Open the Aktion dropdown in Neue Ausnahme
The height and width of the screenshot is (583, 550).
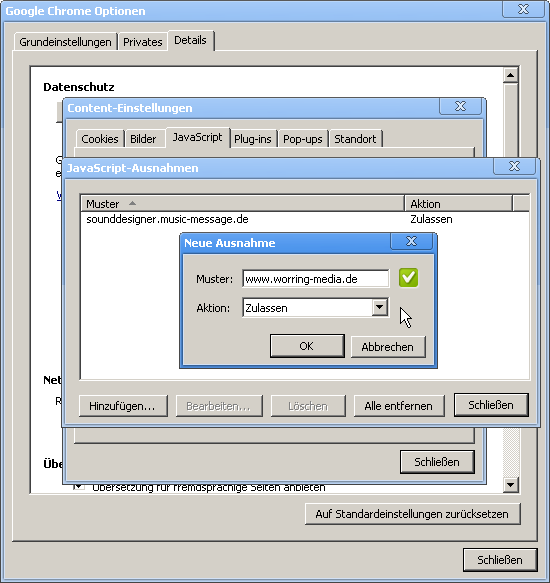pos(379,307)
